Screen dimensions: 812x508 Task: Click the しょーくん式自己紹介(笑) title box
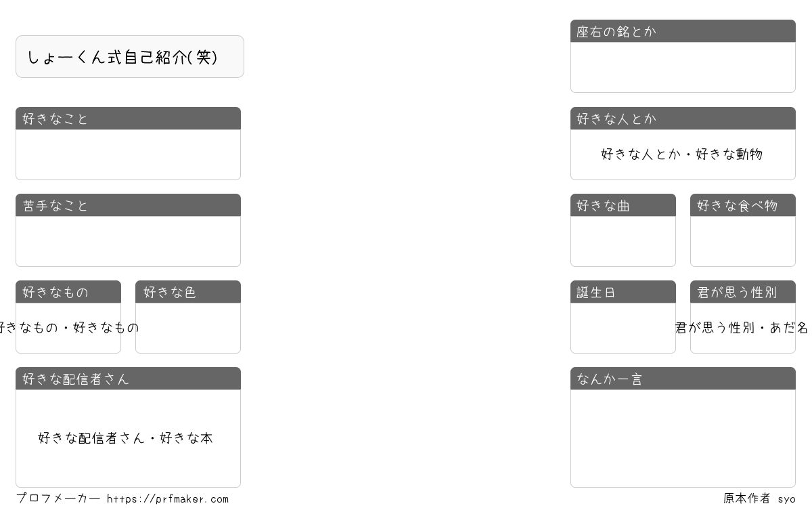[130, 57]
